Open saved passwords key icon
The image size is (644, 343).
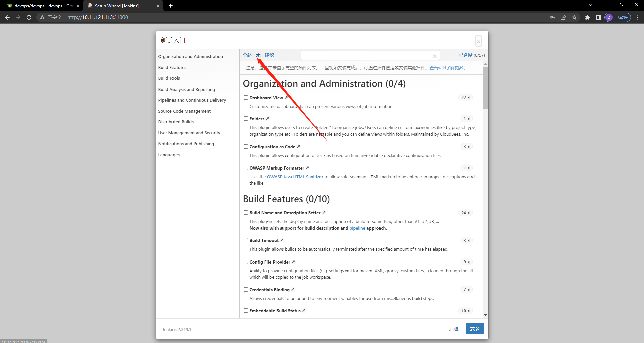553,17
